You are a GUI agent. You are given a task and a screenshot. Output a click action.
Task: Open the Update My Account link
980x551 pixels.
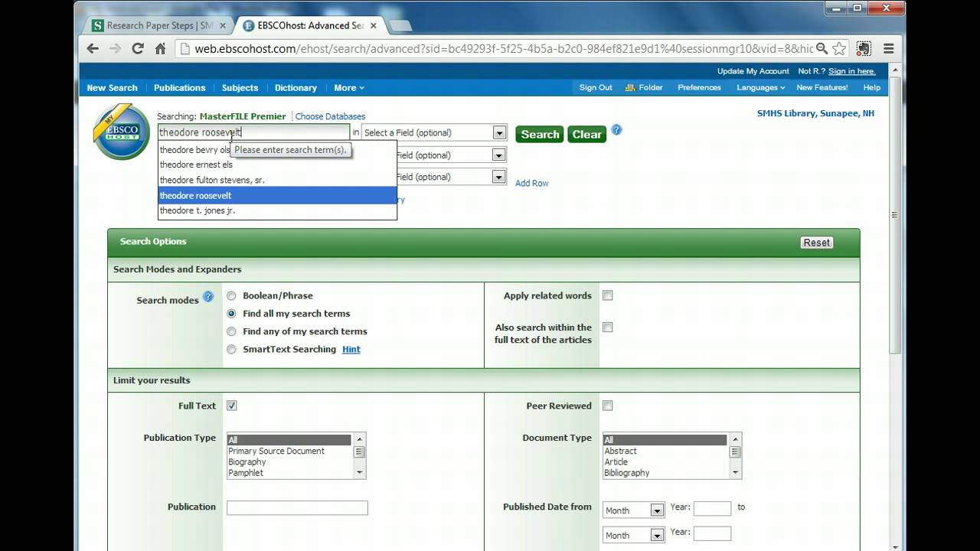(753, 71)
